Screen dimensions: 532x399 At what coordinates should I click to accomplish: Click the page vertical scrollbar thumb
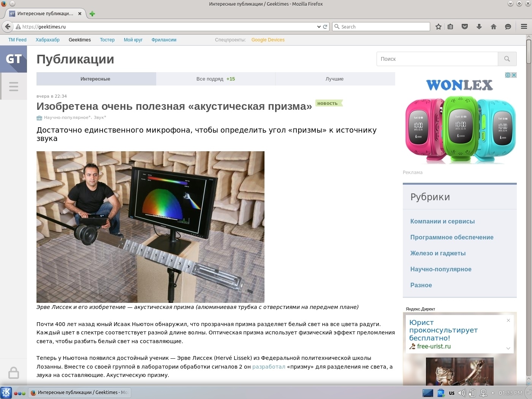coord(529,51)
